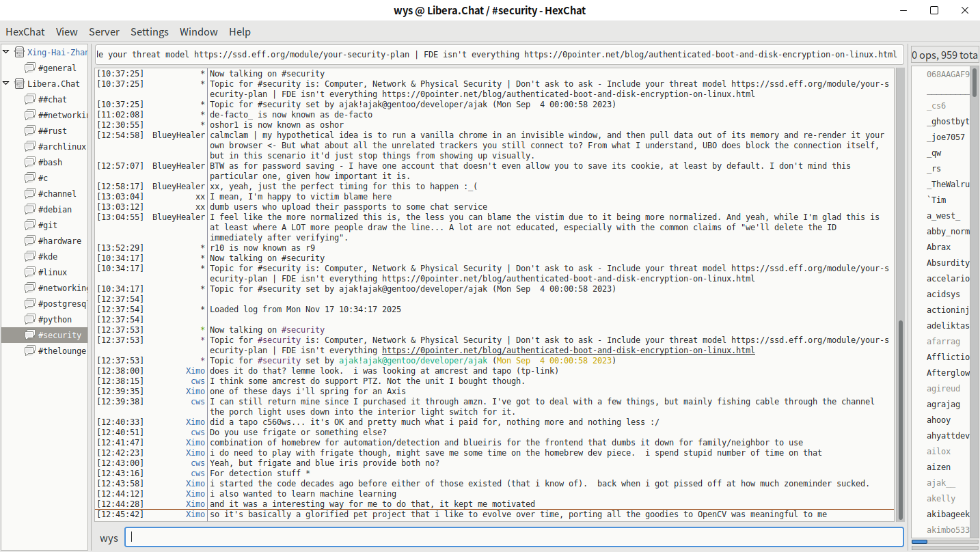
Task: Open the Window menu
Action: [198, 31]
